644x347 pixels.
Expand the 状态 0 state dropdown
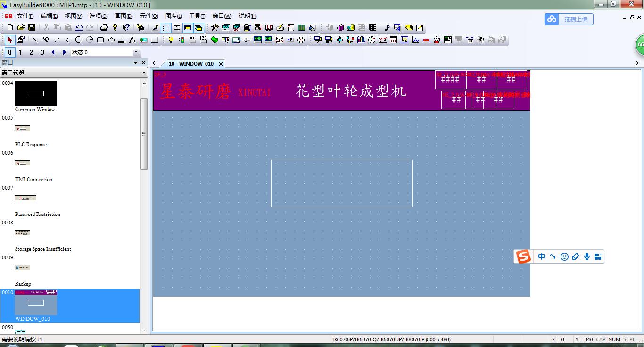tap(136, 52)
